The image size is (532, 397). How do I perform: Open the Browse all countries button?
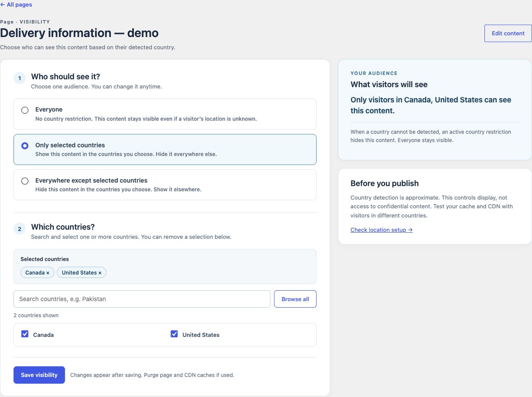point(295,299)
